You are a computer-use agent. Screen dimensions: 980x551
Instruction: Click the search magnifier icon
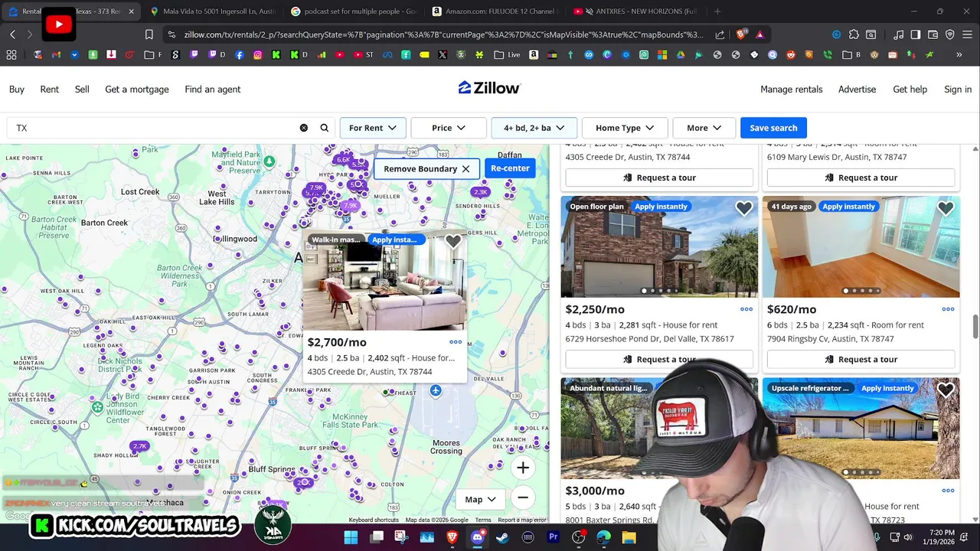coord(325,128)
